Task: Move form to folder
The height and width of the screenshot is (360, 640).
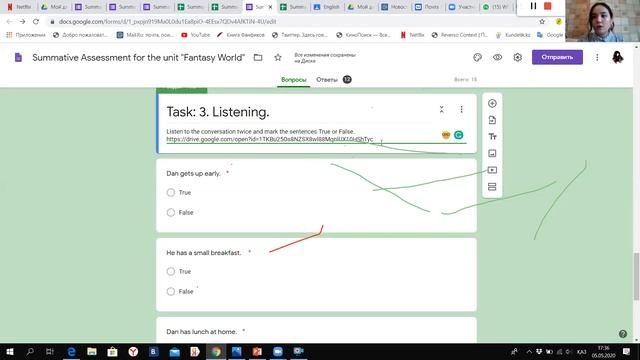Action: click(258, 58)
